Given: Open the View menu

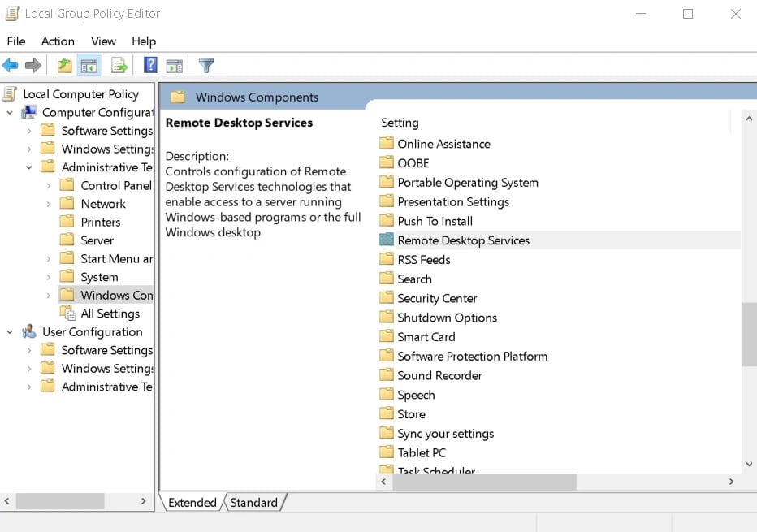Looking at the screenshot, I should [x=103, y=41].
